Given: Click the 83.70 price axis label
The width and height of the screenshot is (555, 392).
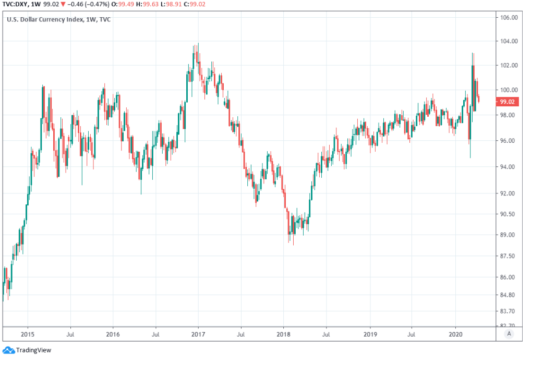Looking at the screenshot, I should click(x=507, y=311).
